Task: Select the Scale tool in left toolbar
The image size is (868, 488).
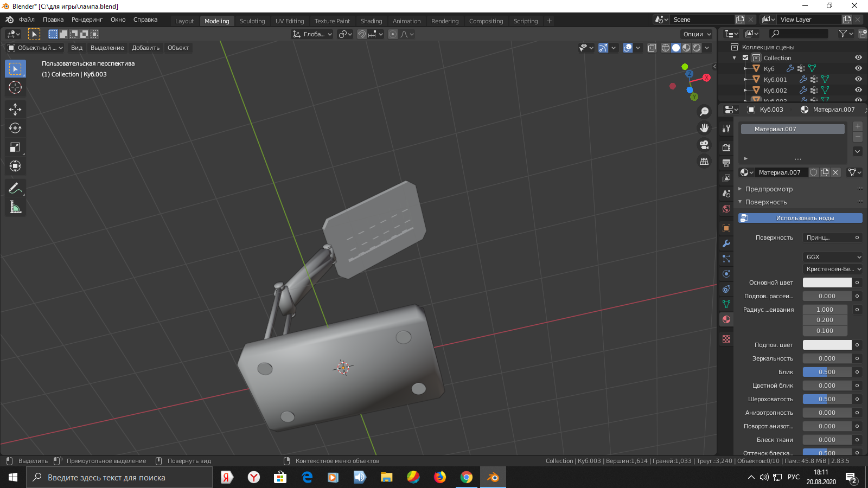Action: point(15,147)
